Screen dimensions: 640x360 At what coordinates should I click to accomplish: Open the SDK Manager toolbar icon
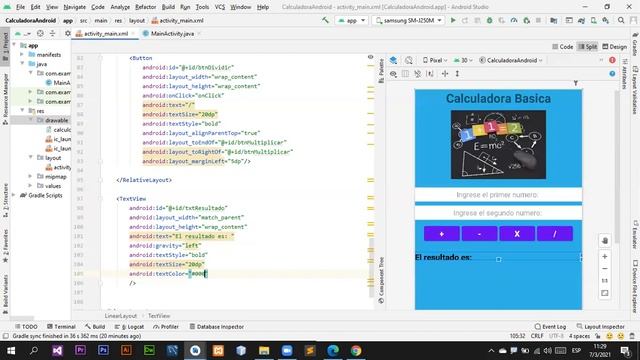[606, 20]
